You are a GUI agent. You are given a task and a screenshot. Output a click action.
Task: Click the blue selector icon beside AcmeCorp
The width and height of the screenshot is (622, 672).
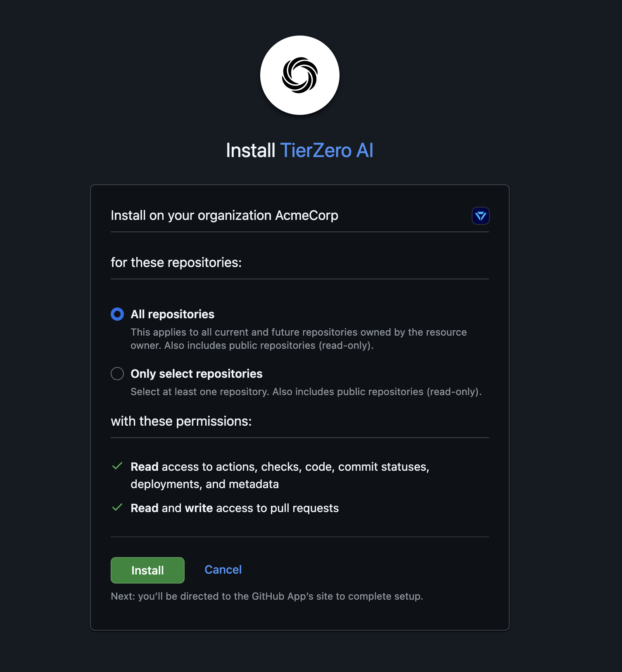pyautogui.click(x=480, y=215)
